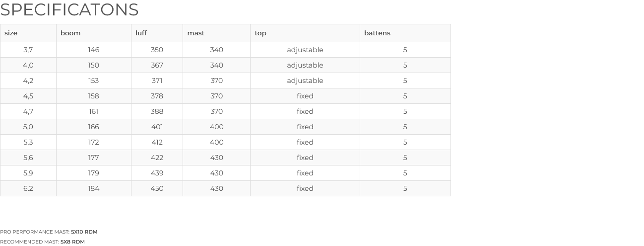Click the adjustable cell in the 4,2 row
Viewport: 644px width, 246px height.
point(305,81)
